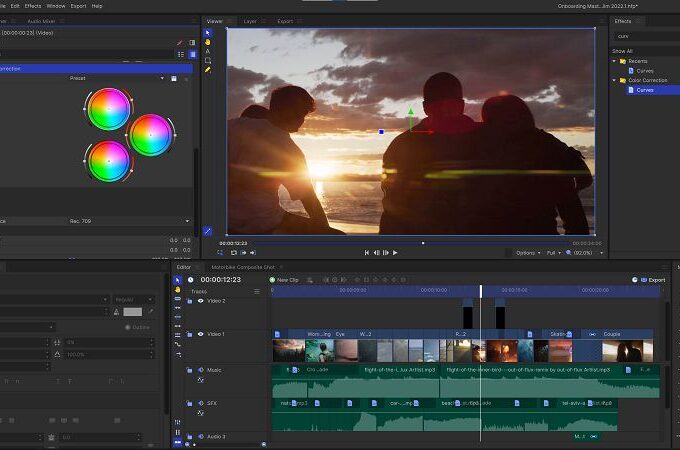Pick the Pen mask tool in the viewer
680x450 pixels.
[x=208, y=70]
